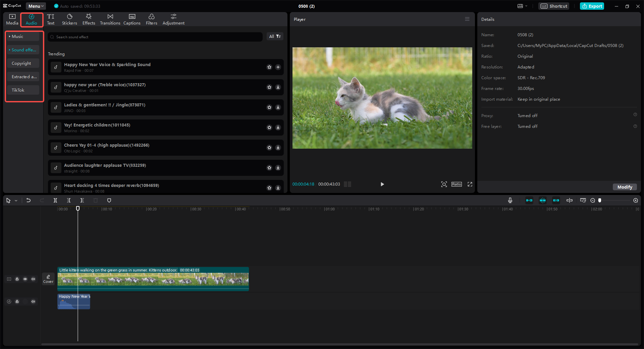Switch to the Transitions tab
Screen dimensions: 644x349
[x=110, y=19]
